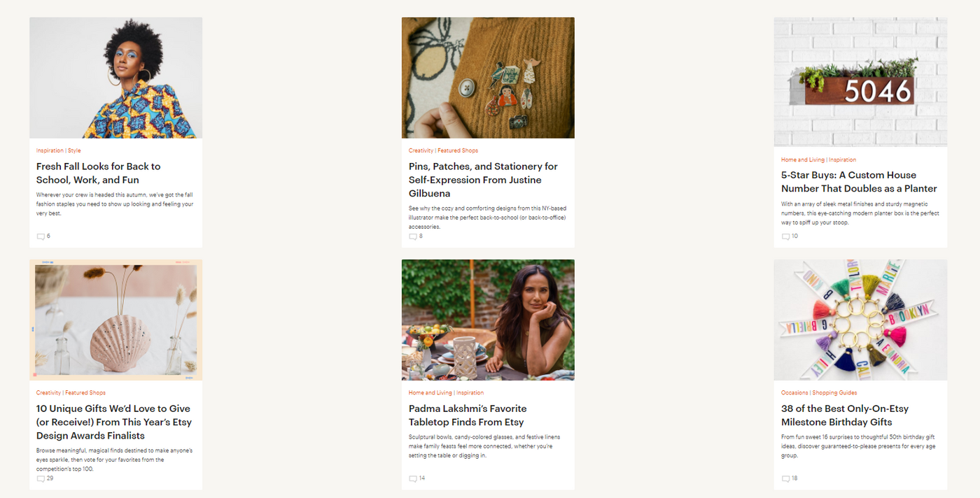Viewport: 980px width, 498px height.
Task: Click comment icon on Fresh Fall Looks card
Action: point(41,236)
